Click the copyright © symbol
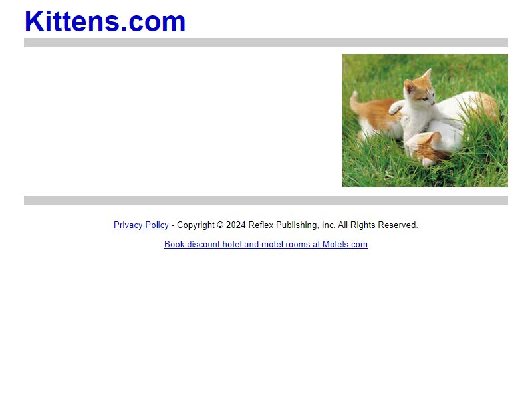The height and width of the screenshot is (399, 532). click(x=220, y=225)
